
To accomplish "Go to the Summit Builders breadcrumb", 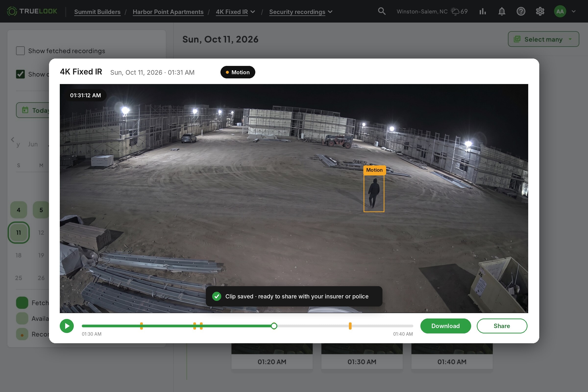I will 97,12.
